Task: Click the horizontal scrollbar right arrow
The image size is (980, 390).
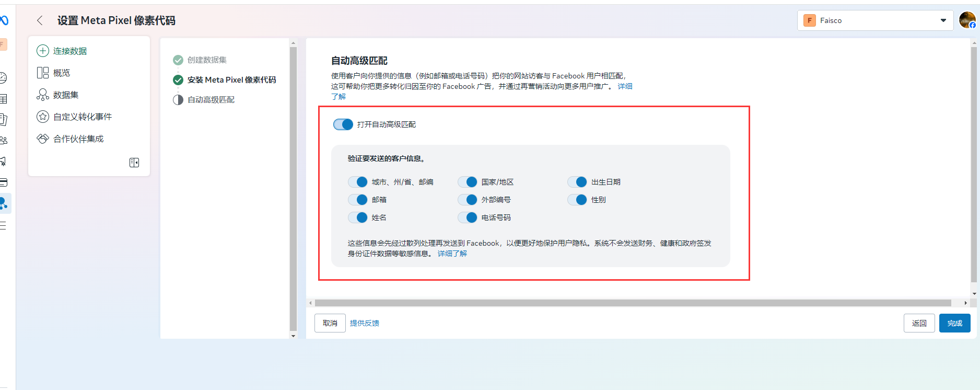Action: pyautogui.click(x=965, y=303)
